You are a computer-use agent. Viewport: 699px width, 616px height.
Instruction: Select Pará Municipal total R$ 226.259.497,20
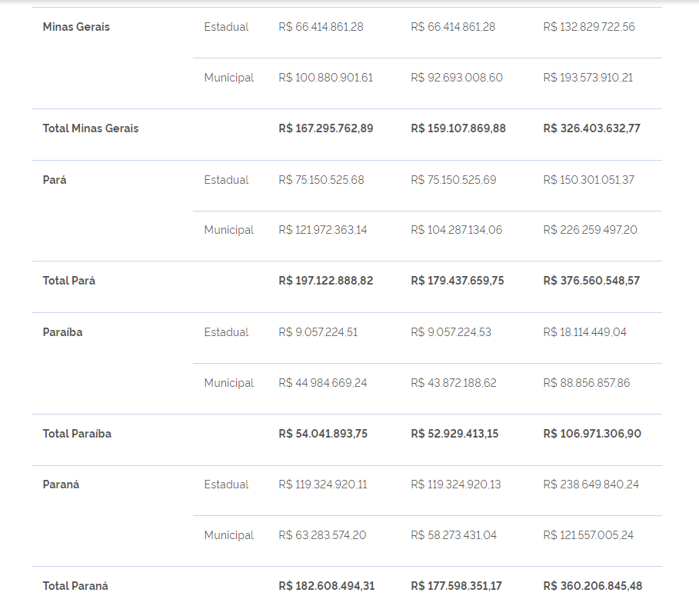(x=591, y=230)
